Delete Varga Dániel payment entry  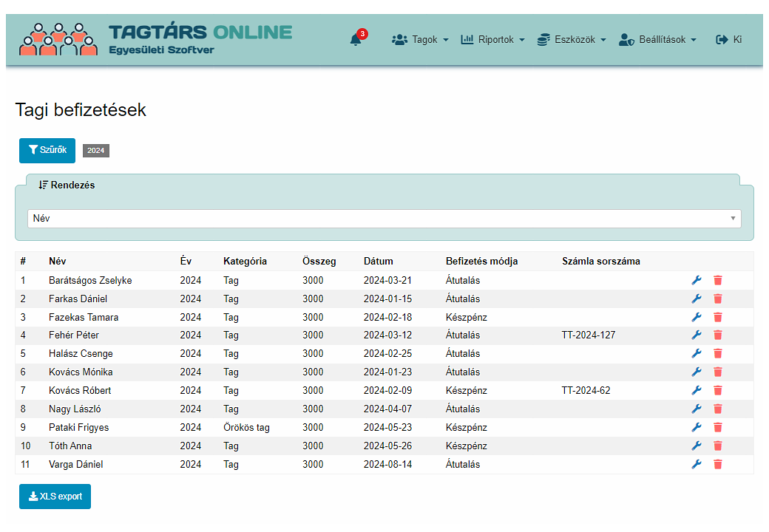point(718,465)
